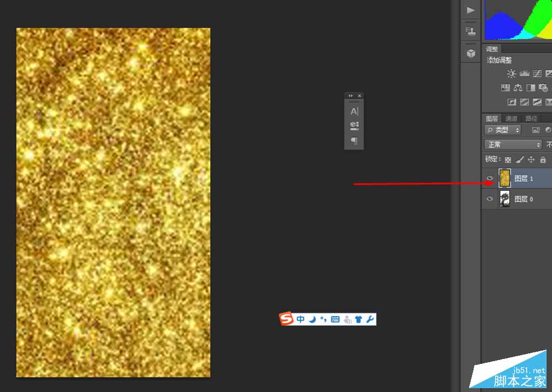This screenshot has width=552, height=392.
Task: Select the 调整 panel tab
Action: (x=491, y=49)
